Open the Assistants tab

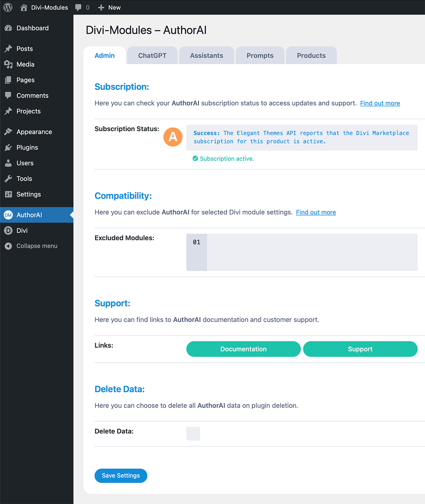click(206, 55)
